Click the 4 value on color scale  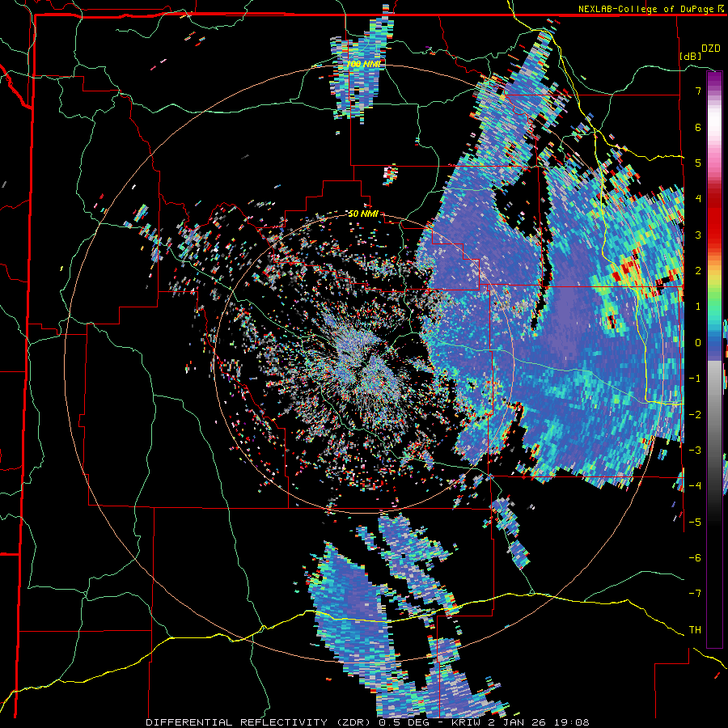[x=698, y=199]
